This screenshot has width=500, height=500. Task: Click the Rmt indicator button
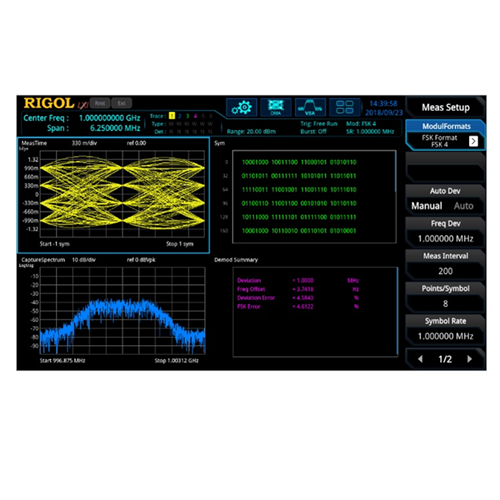pyautogui.click(x=100, y=103)
